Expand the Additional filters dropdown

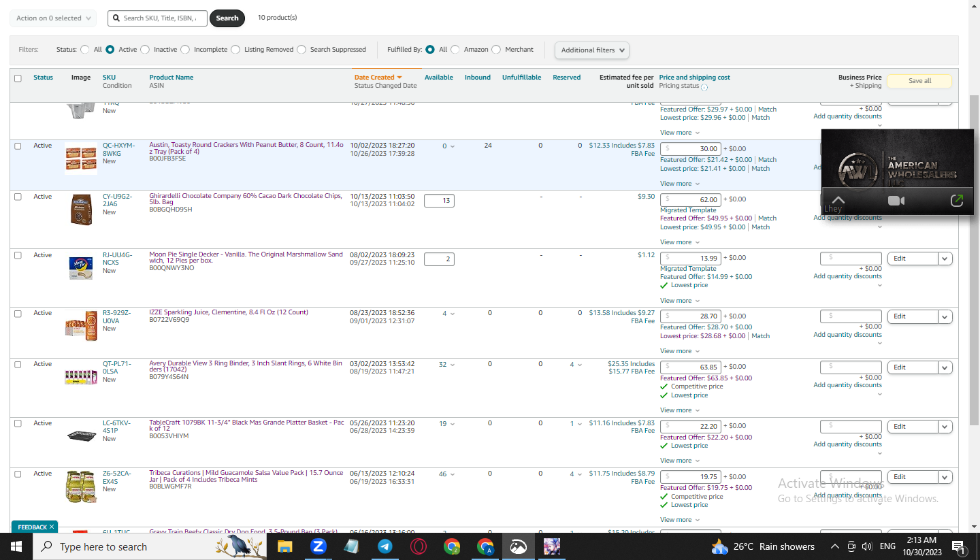(x=592, y=50)
